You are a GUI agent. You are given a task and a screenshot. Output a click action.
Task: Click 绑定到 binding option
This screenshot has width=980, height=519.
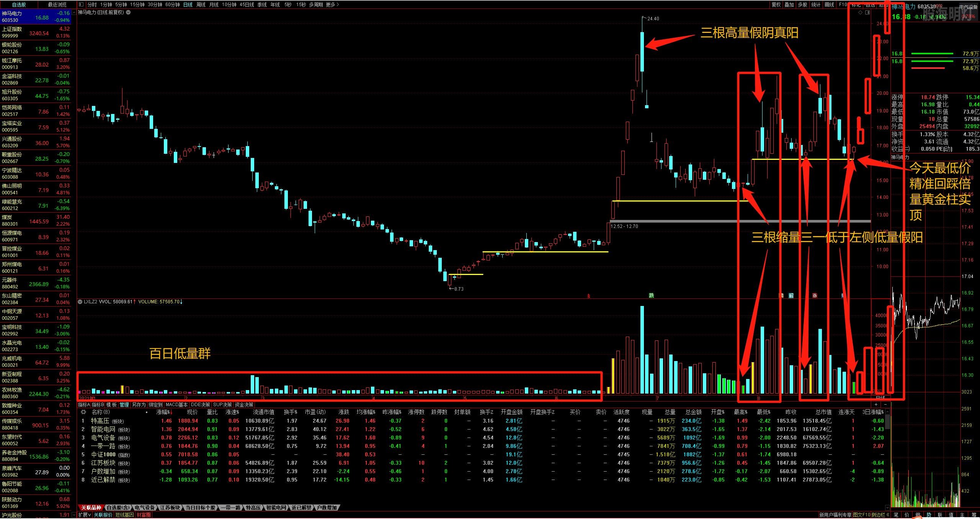click(155, 405)
